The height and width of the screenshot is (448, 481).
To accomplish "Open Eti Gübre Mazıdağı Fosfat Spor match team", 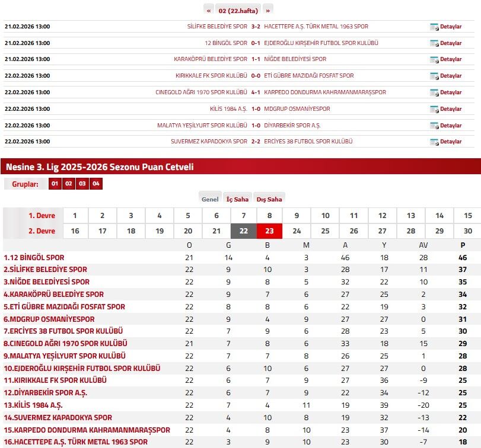I will coord(309,76).
